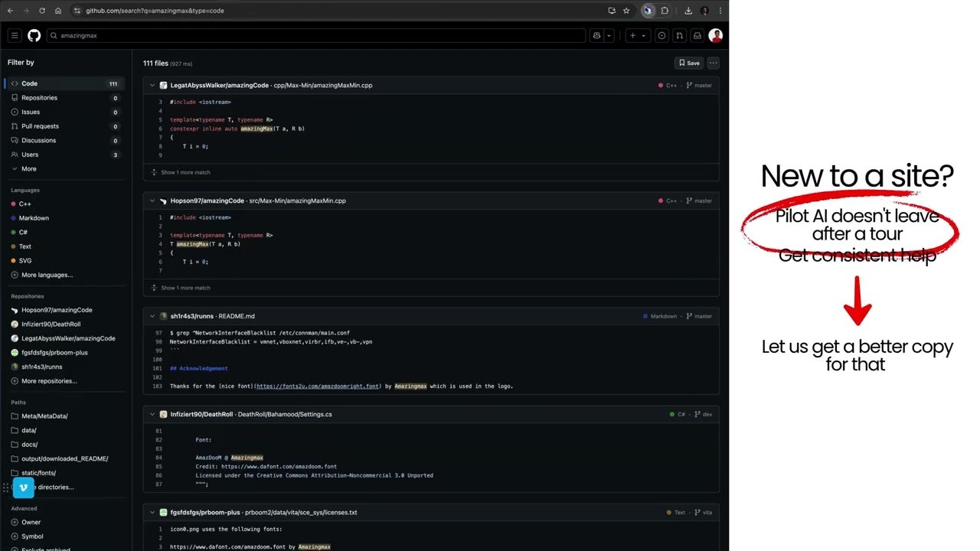Viewport: 980px width, 551px height.
Task: Select the Pull requests filter in sidebar
Action: 64,126
